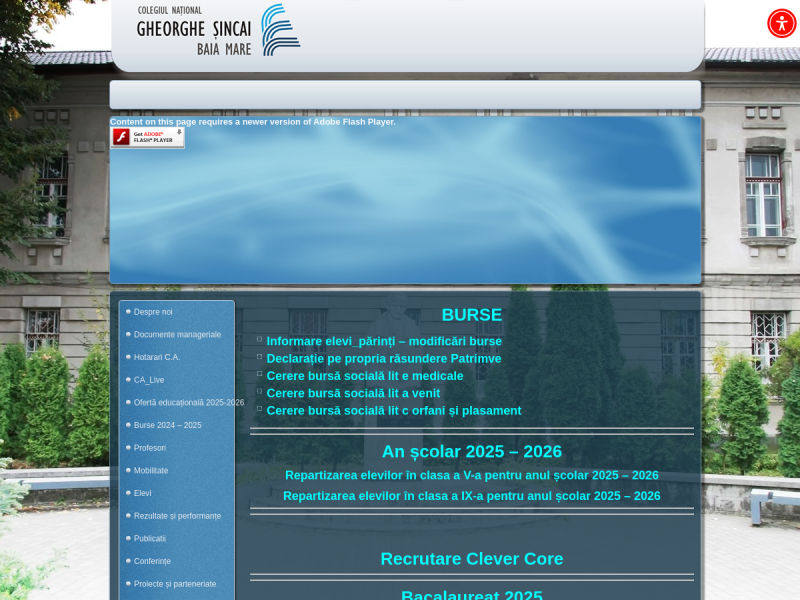Click the bullet icon beside Mobilitate
Image resolution: width=800 pixels, height=600 pixels.
(128, 471)
